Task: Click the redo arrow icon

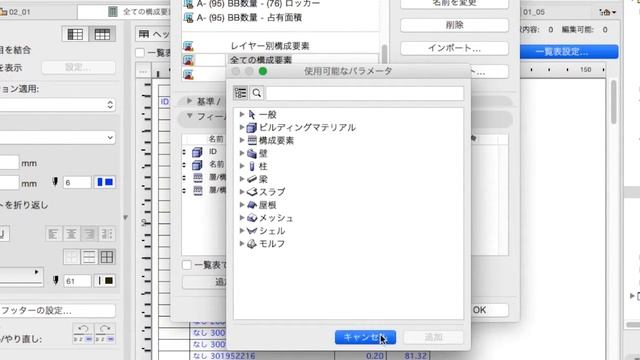Action: click(x=105, y=333)
